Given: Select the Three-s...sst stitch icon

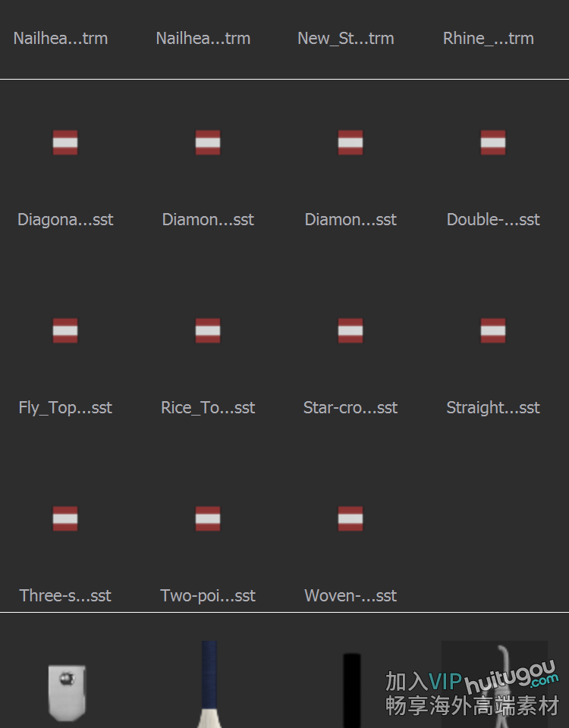Looking at the screenshot, I should [65, 519].
